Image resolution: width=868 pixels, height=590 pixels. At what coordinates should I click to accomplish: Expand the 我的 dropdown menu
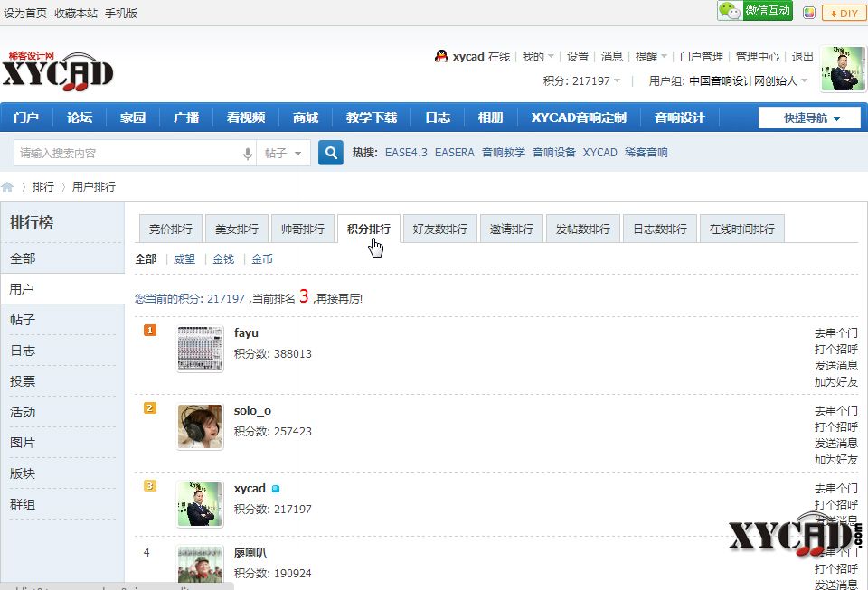coord(538,56)
